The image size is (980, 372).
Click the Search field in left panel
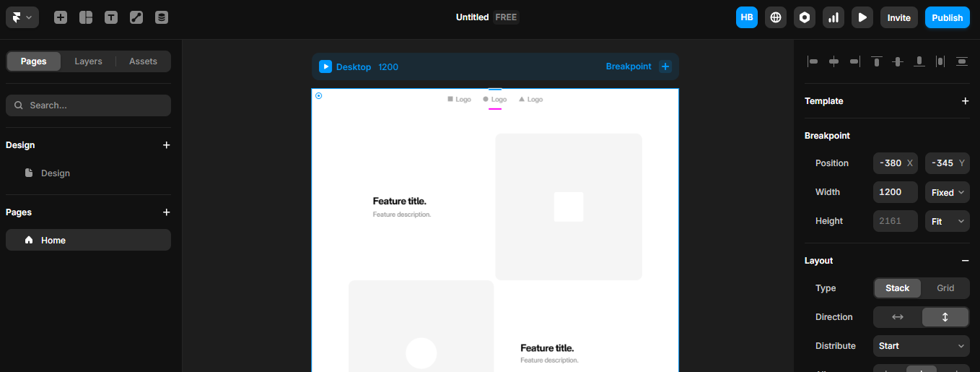click(x=88, y=105)
